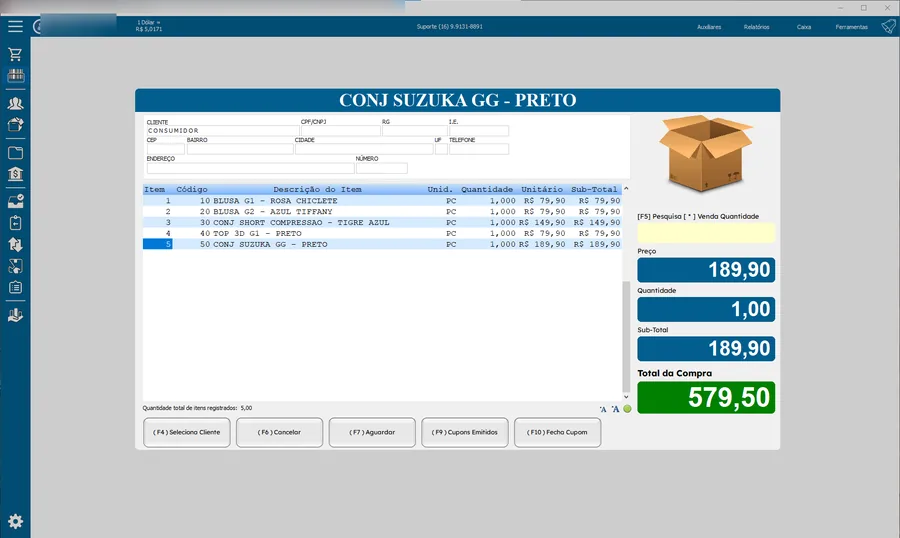Image resolution: width=900 pixels, height=538 pixels.
Task: Click the BAIRRO input field
Action: 240,149
